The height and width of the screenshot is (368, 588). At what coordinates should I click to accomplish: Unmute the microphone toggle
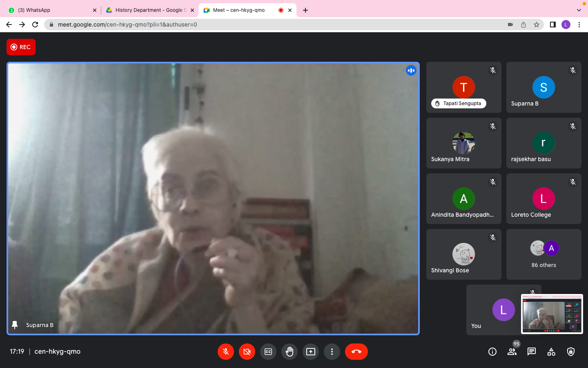[226, 352]
